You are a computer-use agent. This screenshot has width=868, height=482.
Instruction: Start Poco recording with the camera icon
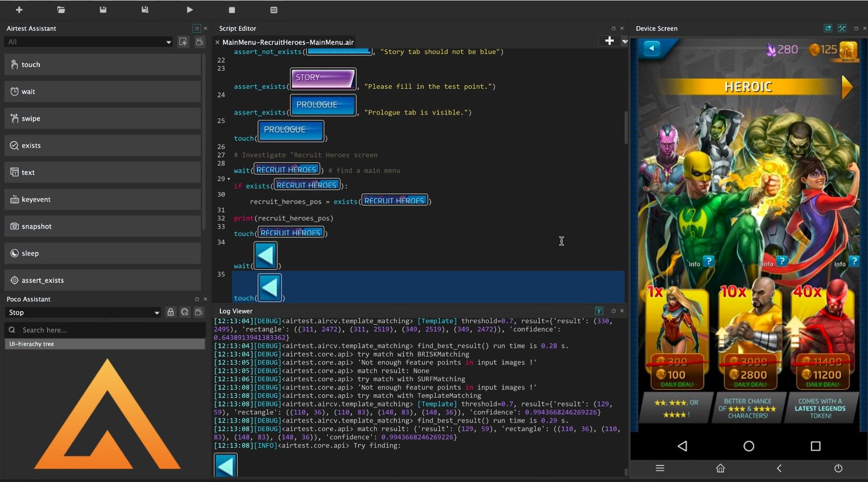pos(199,313)
